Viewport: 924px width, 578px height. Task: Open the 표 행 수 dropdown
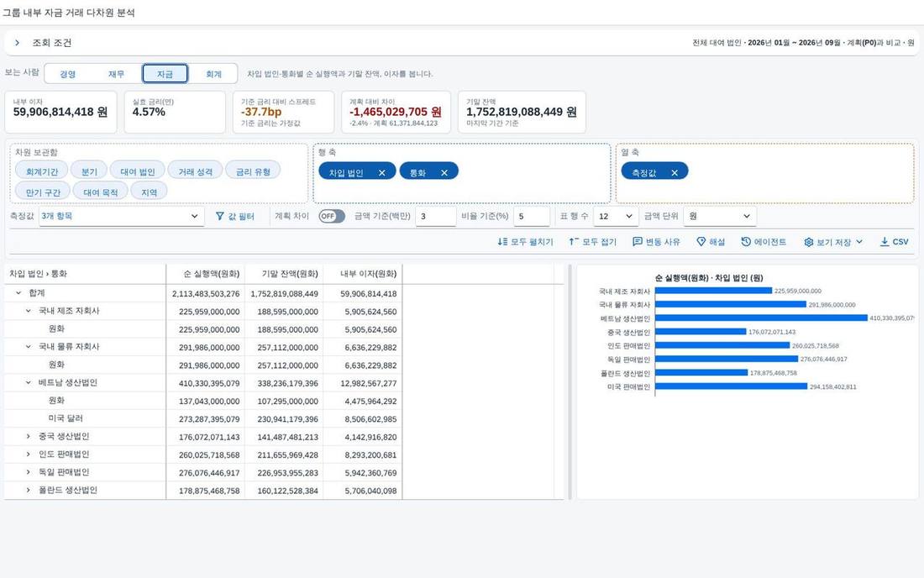(x=616, y=216)
